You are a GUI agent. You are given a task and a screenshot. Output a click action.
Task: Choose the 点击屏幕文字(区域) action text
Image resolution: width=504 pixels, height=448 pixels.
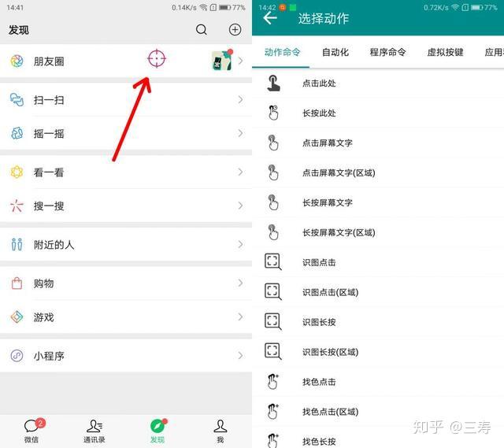(x=339, y=173)
